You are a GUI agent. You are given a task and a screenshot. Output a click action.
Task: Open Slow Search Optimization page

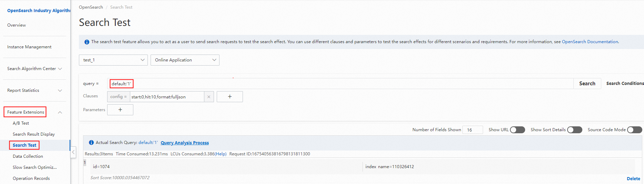click(35, 167)
